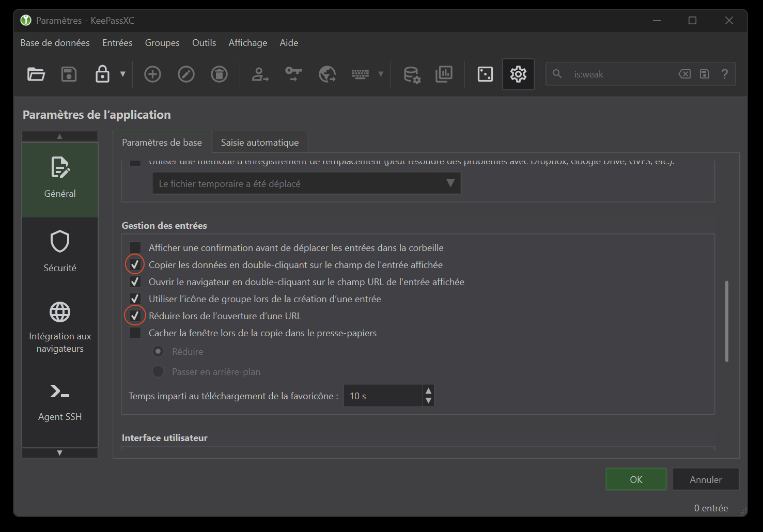Enable Cacher la fenêtre lors de la copie
763x532 pixels.
pos(135,333)
